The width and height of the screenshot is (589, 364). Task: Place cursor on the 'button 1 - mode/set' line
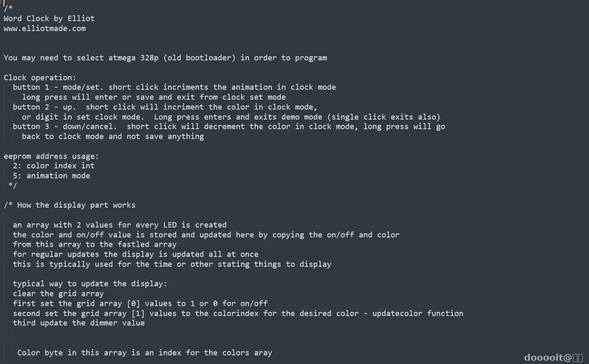(x=174, y=87)
